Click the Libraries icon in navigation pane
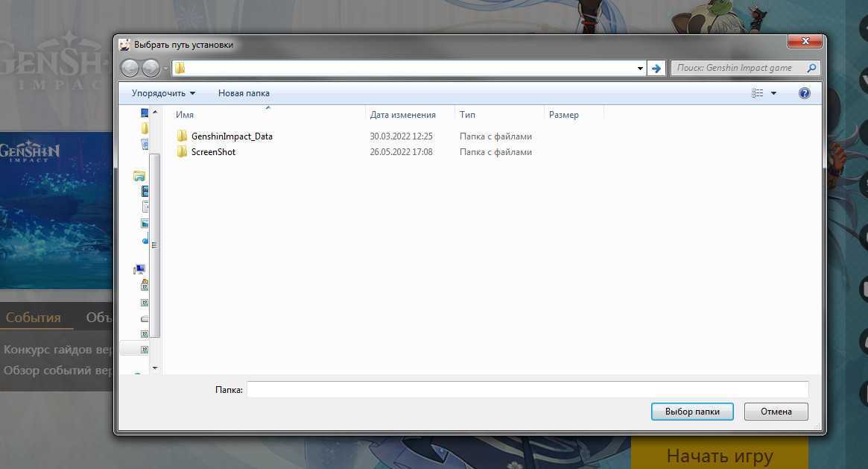The height and width of the screenshot is (469, 868). (x=139, y=176)
